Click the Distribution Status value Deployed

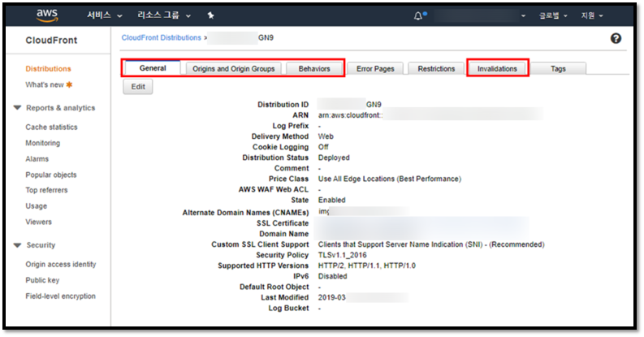334,158
